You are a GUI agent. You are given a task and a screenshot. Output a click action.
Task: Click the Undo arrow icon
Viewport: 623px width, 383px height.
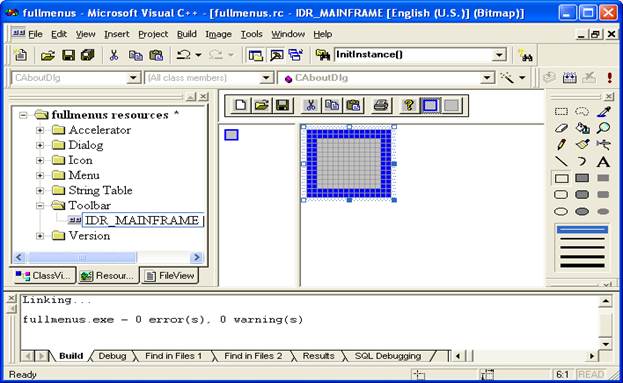point(184,55)
